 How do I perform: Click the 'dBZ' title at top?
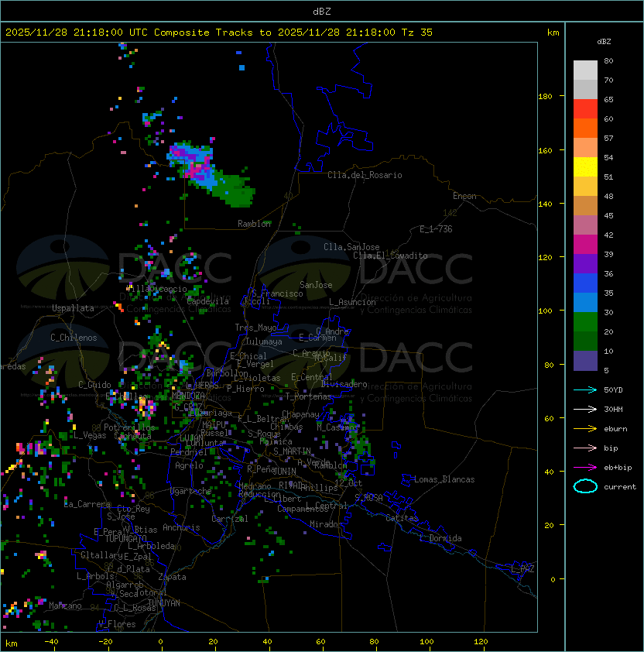point(322,11)
